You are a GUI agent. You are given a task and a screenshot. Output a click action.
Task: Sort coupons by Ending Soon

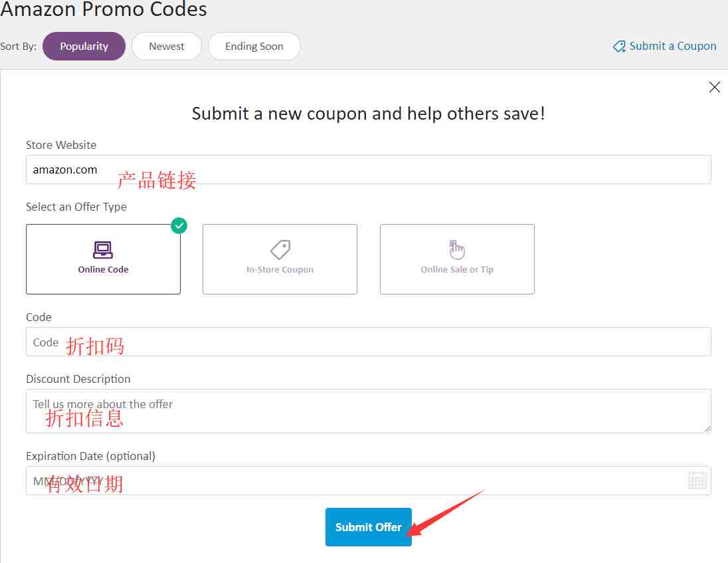click(254, 46)
